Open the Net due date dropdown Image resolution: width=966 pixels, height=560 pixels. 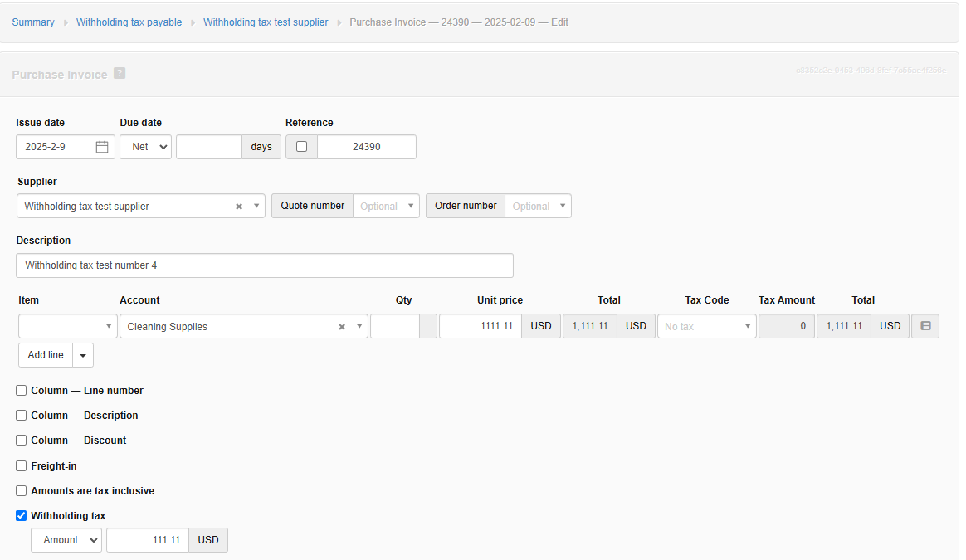[x=145, y=147]
